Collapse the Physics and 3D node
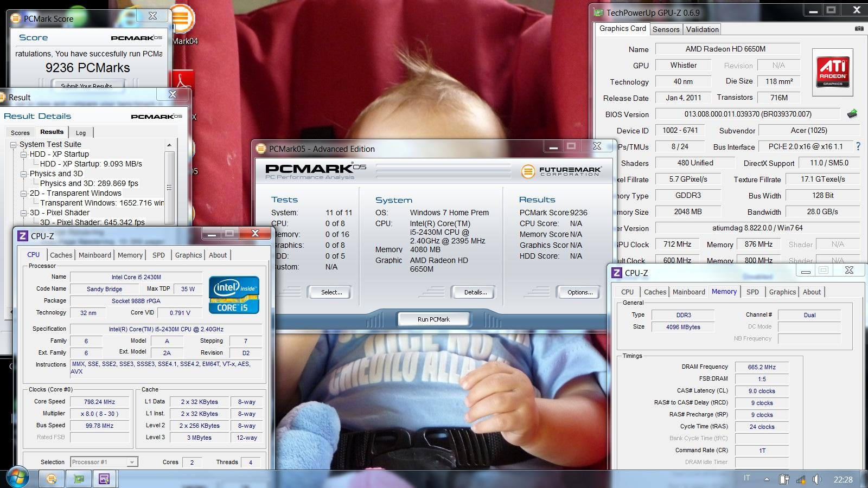This screenshot has height=488, width=868. pos(24,174)
